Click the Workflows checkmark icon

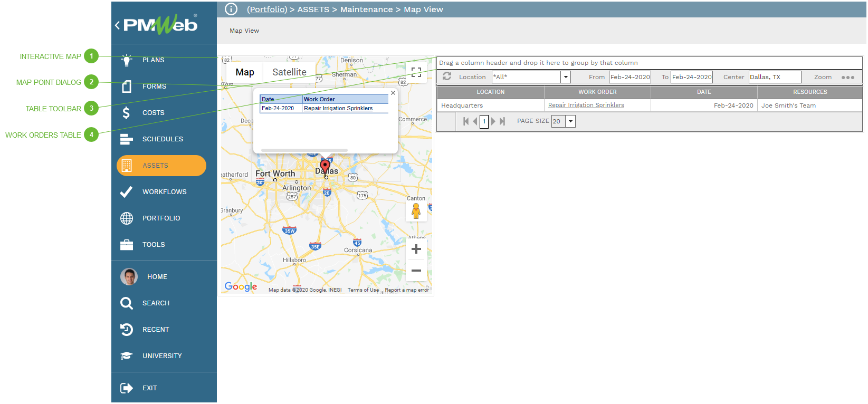tap(126, 191)
